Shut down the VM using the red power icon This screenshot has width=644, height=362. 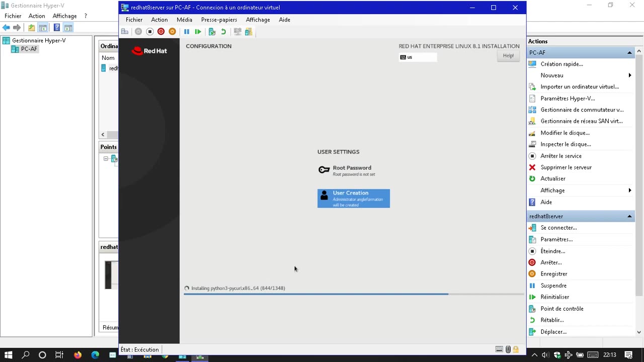pos(161,32)
